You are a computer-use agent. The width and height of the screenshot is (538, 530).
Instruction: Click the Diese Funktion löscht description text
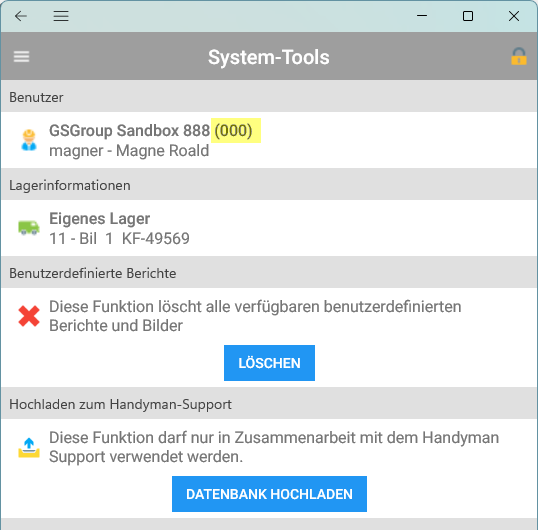point(255,316)
